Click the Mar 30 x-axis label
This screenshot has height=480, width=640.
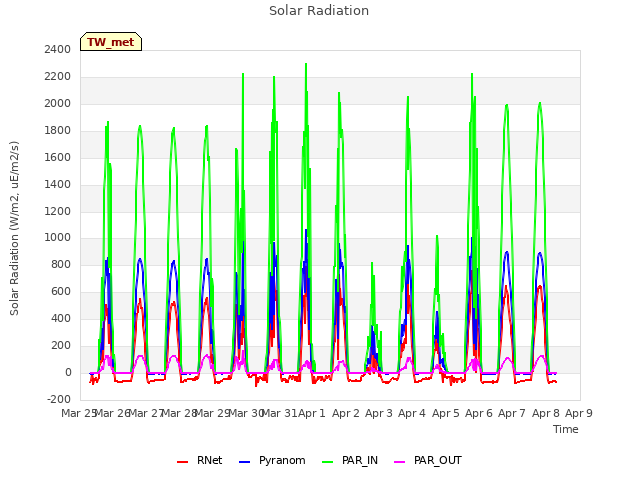pyautogui.click(x=245, y=413)
